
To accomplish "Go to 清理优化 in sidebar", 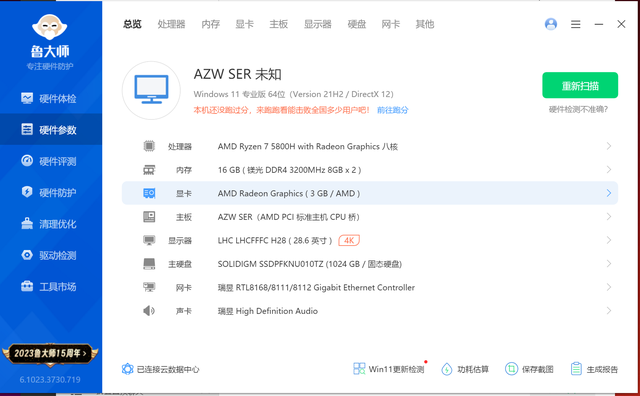I will tap(49, 224).
